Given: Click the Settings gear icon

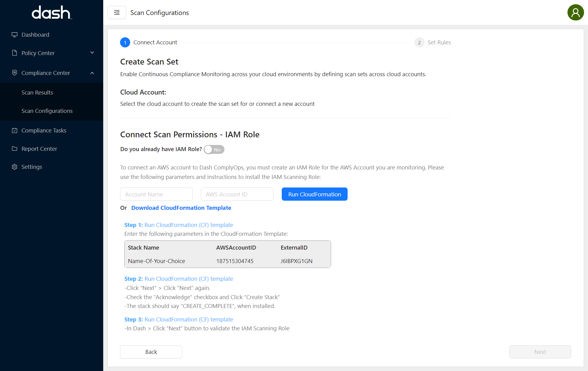Looking at the screenshot, I should tap(14, 167).
